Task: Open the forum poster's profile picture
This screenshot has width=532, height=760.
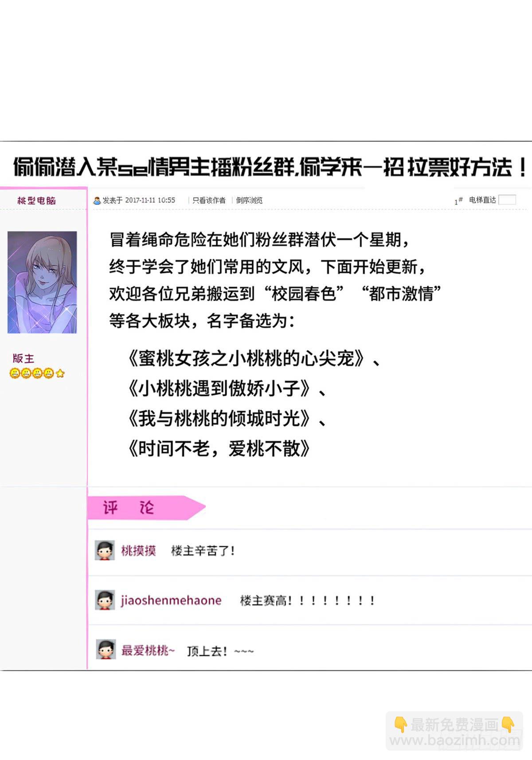Action: [42, 282]
